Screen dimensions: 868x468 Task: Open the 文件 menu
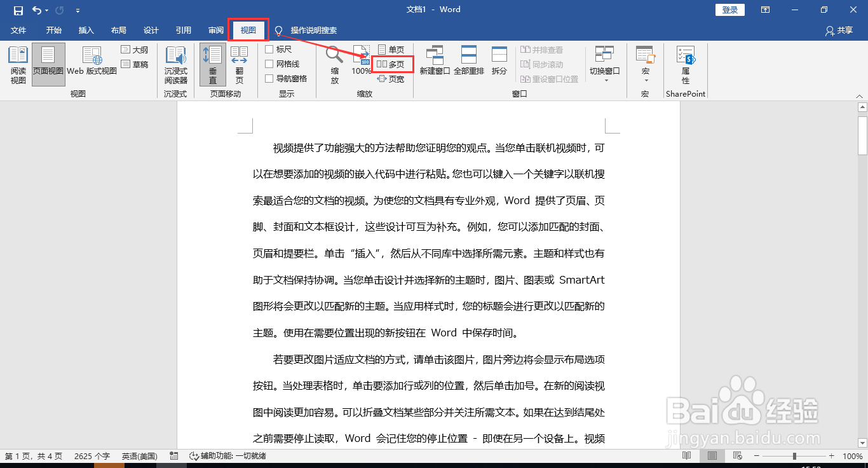[x=19, y=30]
